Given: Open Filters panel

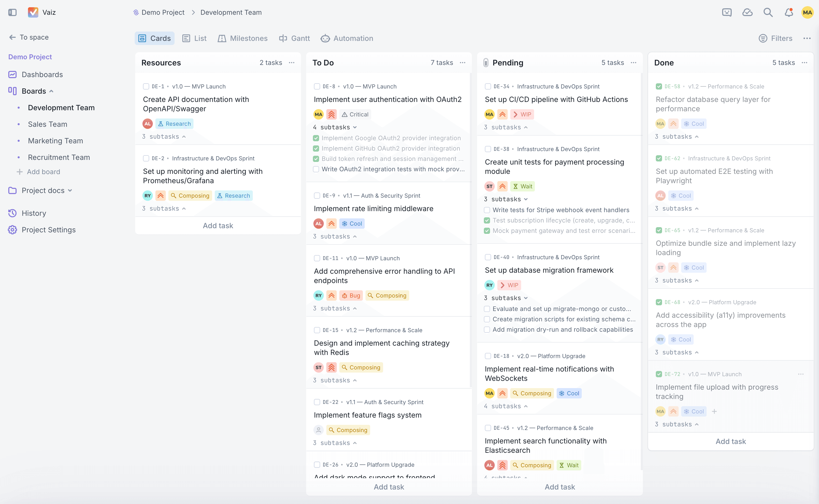Looking at the screenshot, I should coord(775,38).
